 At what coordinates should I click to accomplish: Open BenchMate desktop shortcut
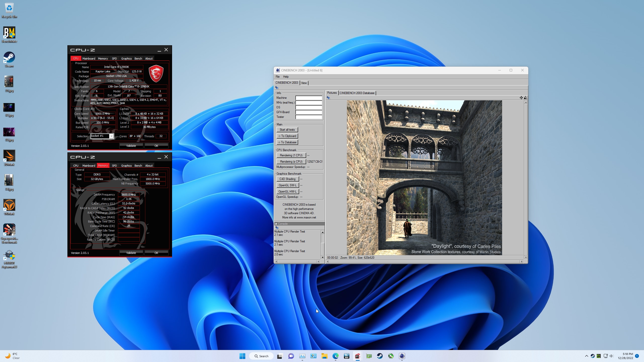(9, 35)
